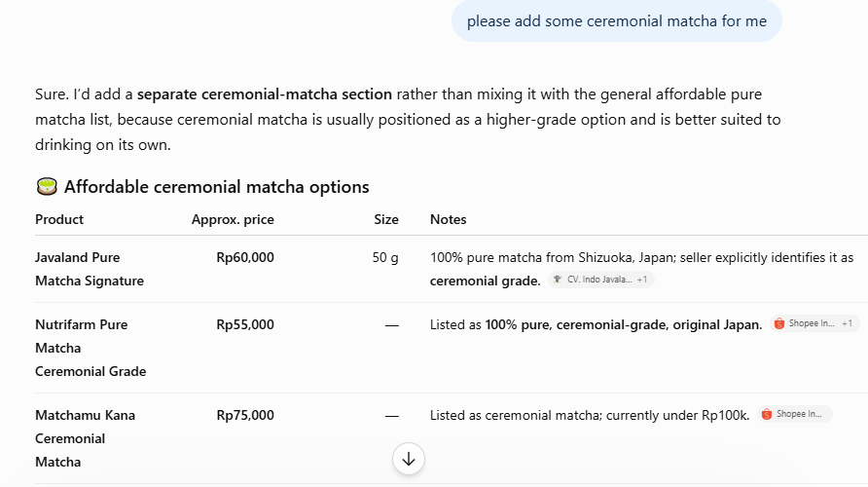
Task: Click the 'Size' column header
Action: pyautogui.click(x=386, y=219)
